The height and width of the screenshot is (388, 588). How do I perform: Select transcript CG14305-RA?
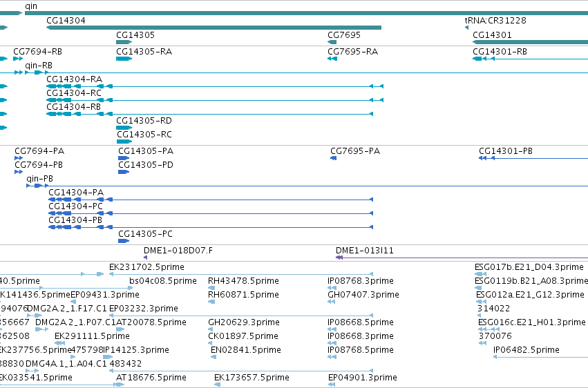(144, 52)
